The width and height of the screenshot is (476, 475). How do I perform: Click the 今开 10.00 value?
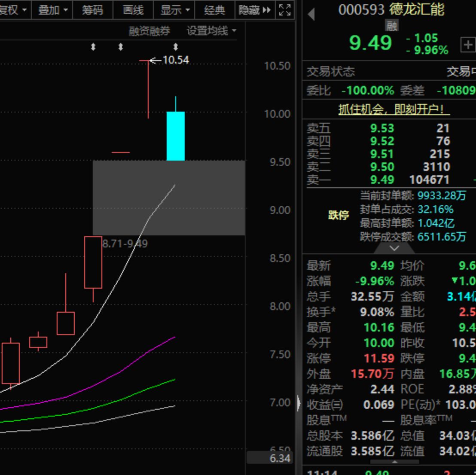379,343
